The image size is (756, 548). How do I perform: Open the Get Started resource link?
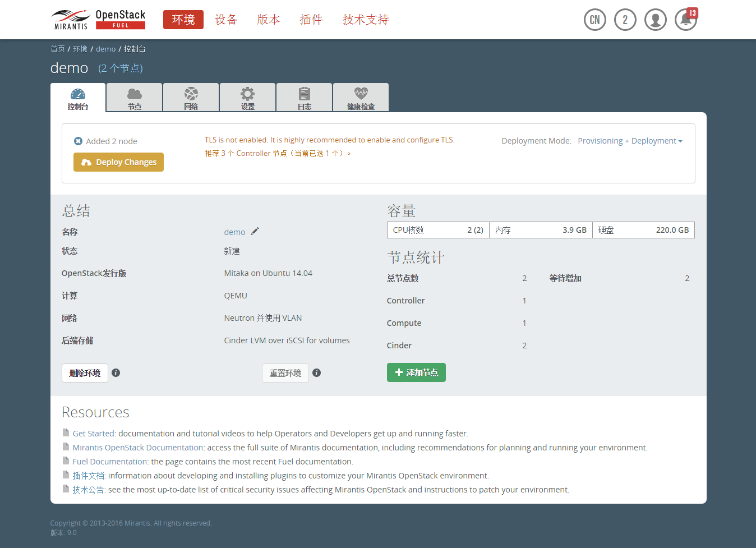[x=94, y=433]
